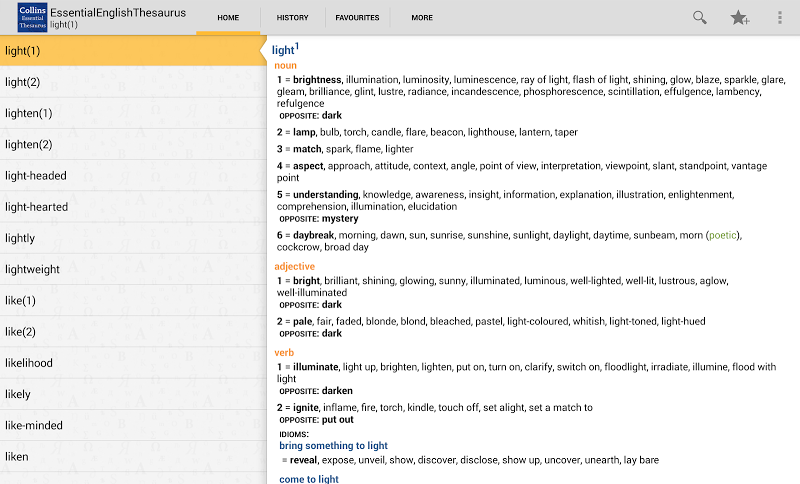Tap the headword 'light' entry title
The image size is (800, 484).
point(285,49)
